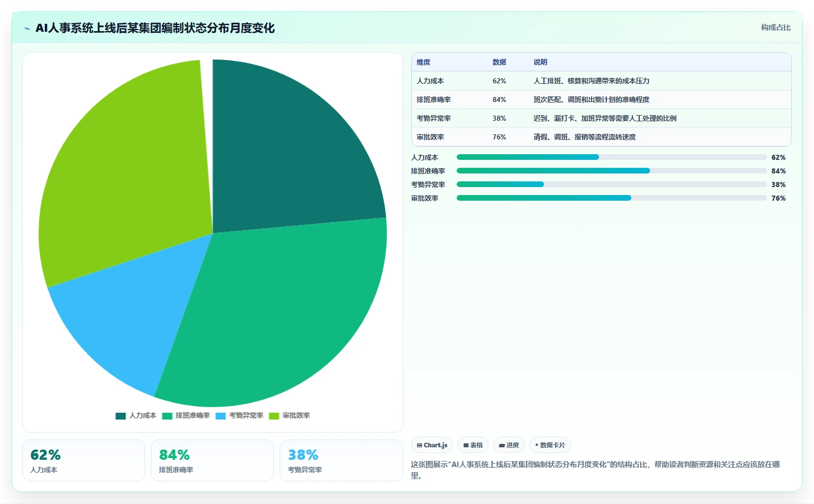Screen dimensions: 814x504
Task: Open the 62% 人力成本 stat card
Action: point(83,460)
